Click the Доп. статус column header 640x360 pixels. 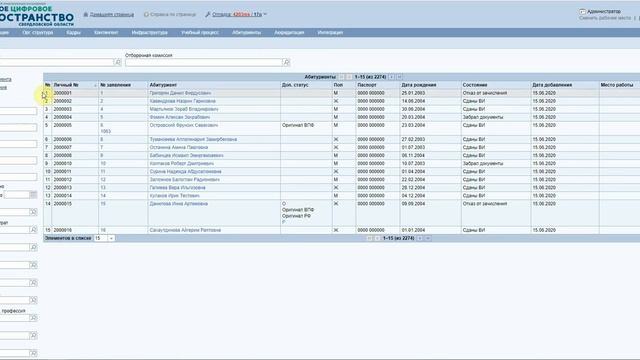[x=295, y=85]
